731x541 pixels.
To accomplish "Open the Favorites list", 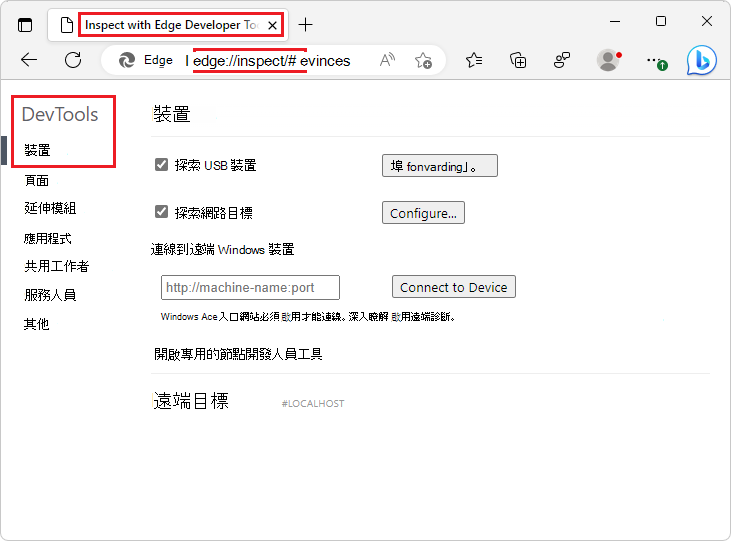I will (x=474, y=60).
